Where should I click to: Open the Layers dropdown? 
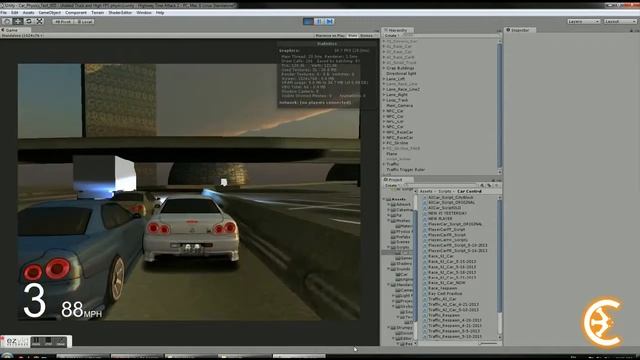point(584,21)
